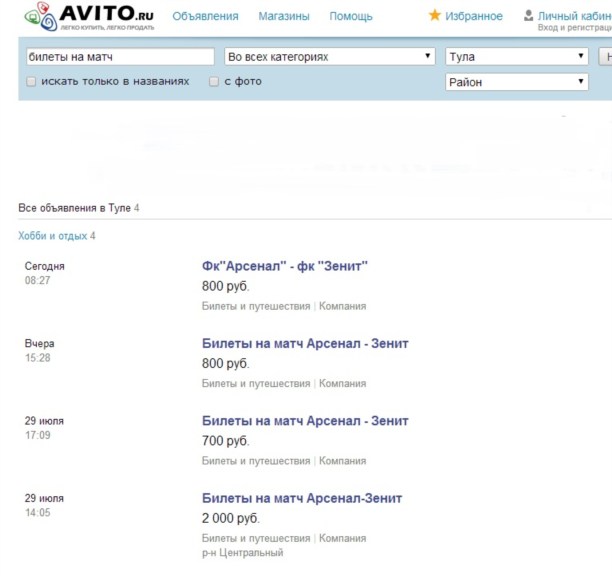Click the Avito logo
This screenshot has width=612, height=576.
88,17
